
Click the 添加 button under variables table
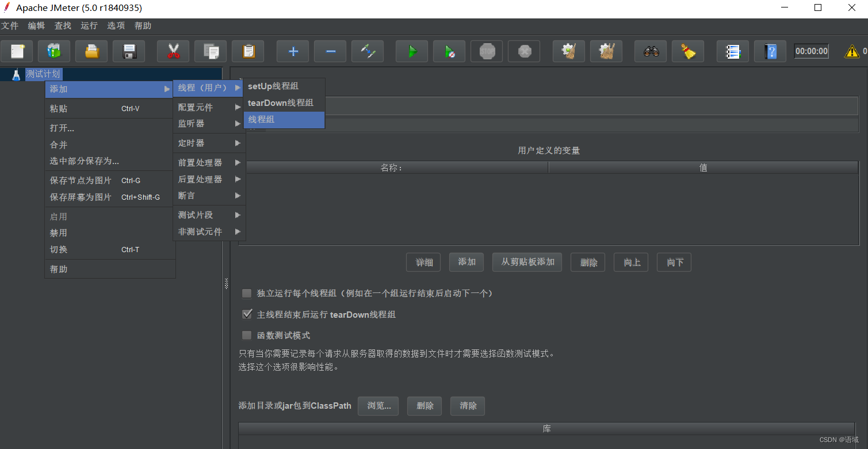click(x=466, y=262)
